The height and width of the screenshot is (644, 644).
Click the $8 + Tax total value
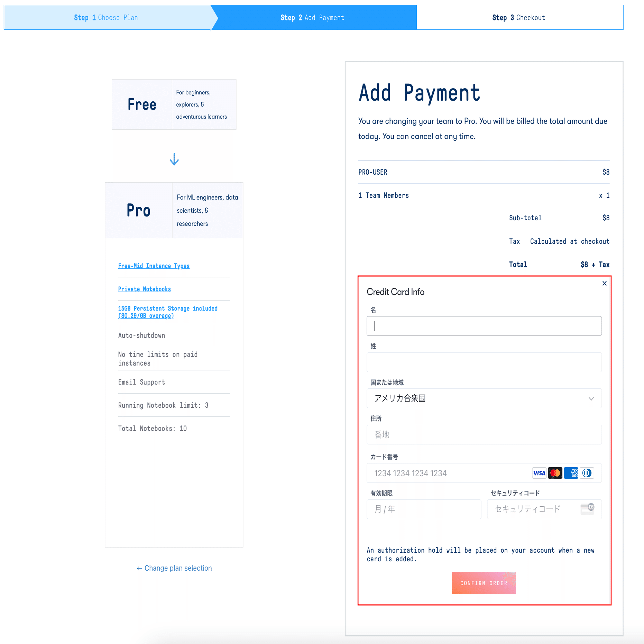pyautogui.click(x=595, y=265)
